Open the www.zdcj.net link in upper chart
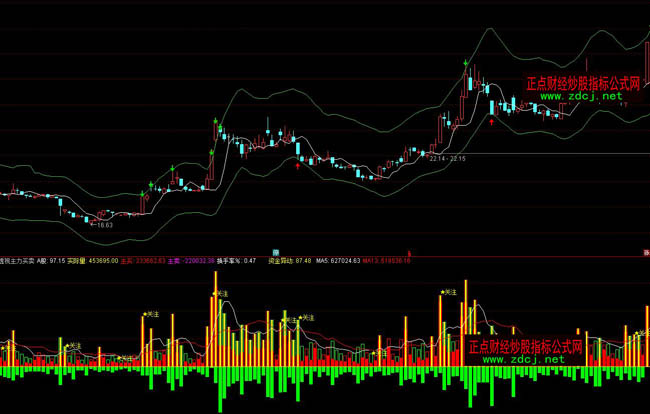Image resolution: width=650 pixels, height=414 pixels. click(582, 97)
